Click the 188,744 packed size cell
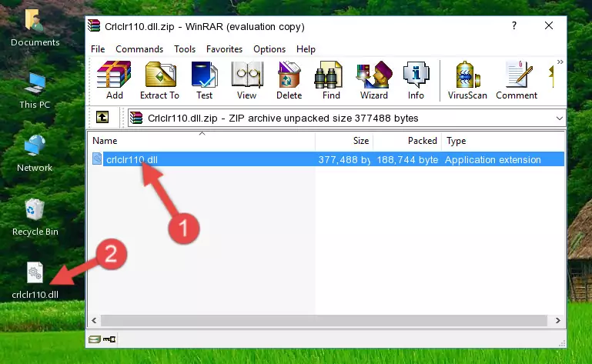 (407, 160)
